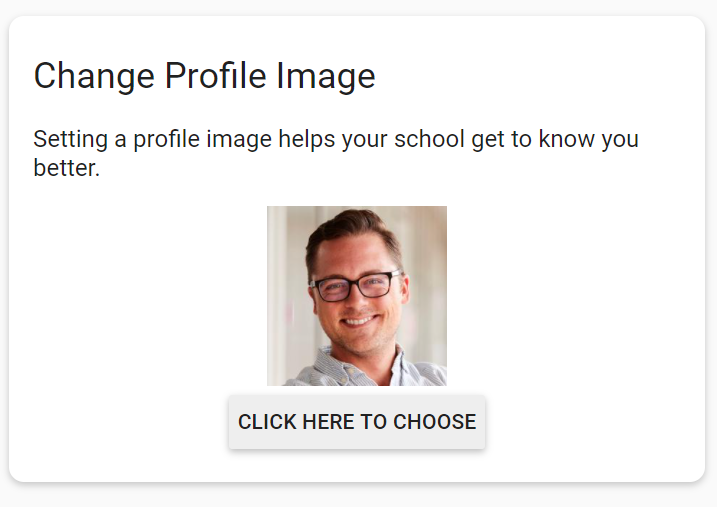This screenshot has height=507, width=717.
Task: Click the word 'helps' in the description
Action: [307, 139]
